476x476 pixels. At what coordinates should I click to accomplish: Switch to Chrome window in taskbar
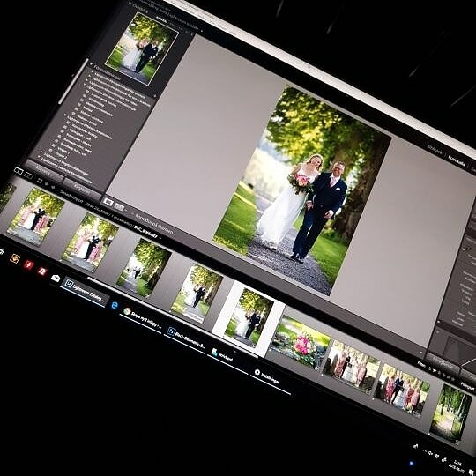(x=143, y=318)
